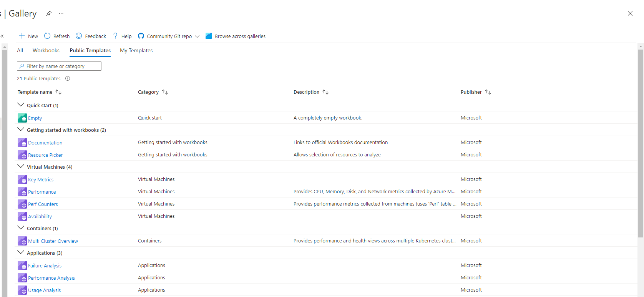Click the Feedback smiley icon
Viewport: 644px width, 297px height.
[79, 36]
